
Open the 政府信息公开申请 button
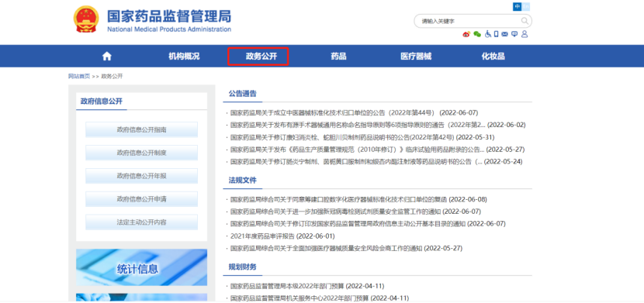pos(141,199)
